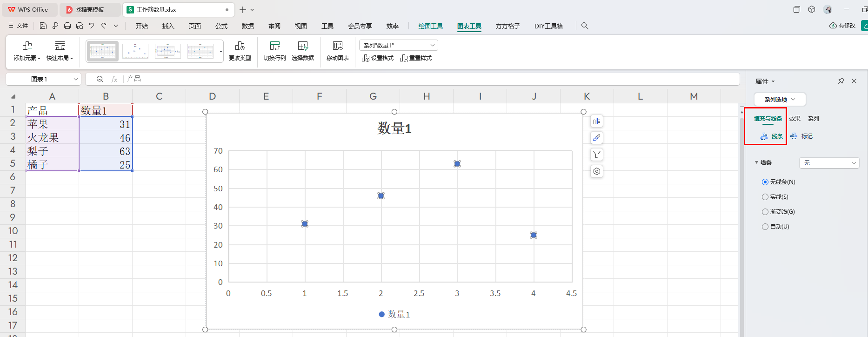The height and width of the screenshot is (337, 868).
Task: Select 标记 marker sub-tab
Action: point(802,136)
